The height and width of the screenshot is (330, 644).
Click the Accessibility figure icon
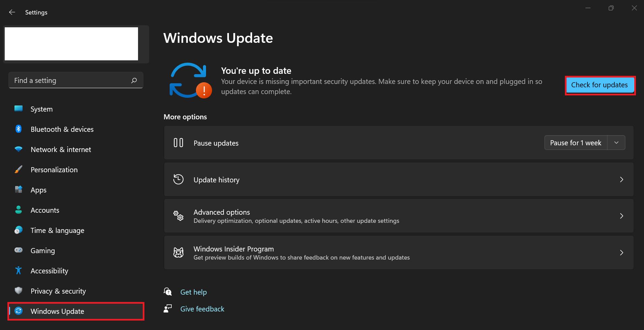tap(19, 270)
